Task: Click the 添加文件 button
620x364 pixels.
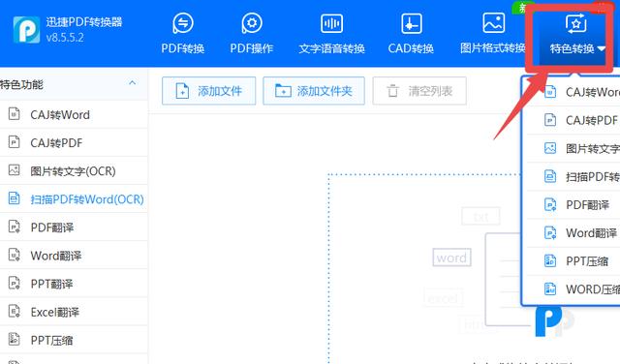Action: [209, 91]
